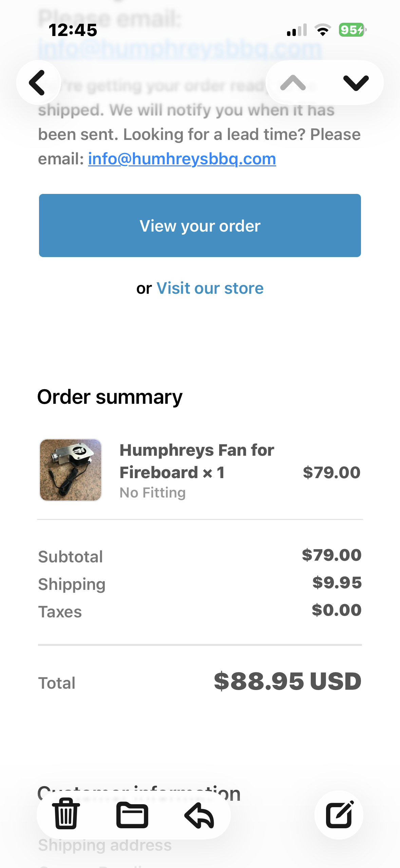
Task: Tap the Humphreys Fan for Fireboard title
Action: pyautogui.click(x=197, y=461)
